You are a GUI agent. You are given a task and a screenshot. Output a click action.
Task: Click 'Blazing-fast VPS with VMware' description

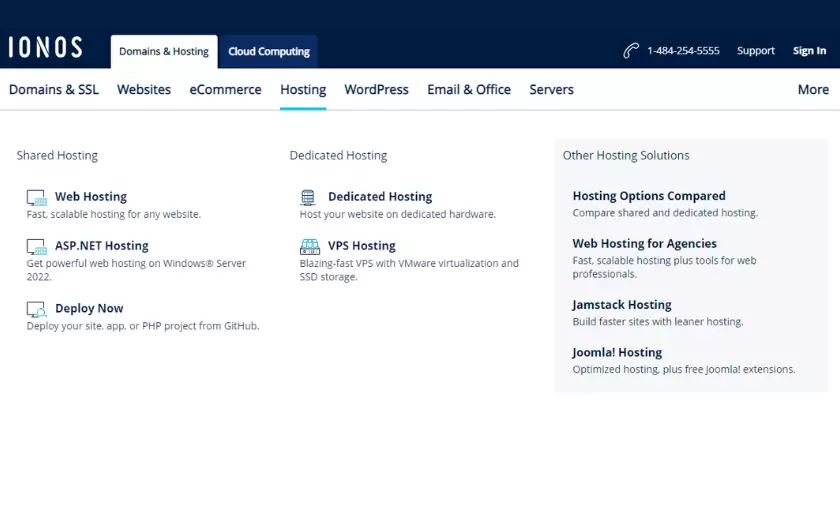click(x=409, y=270)
